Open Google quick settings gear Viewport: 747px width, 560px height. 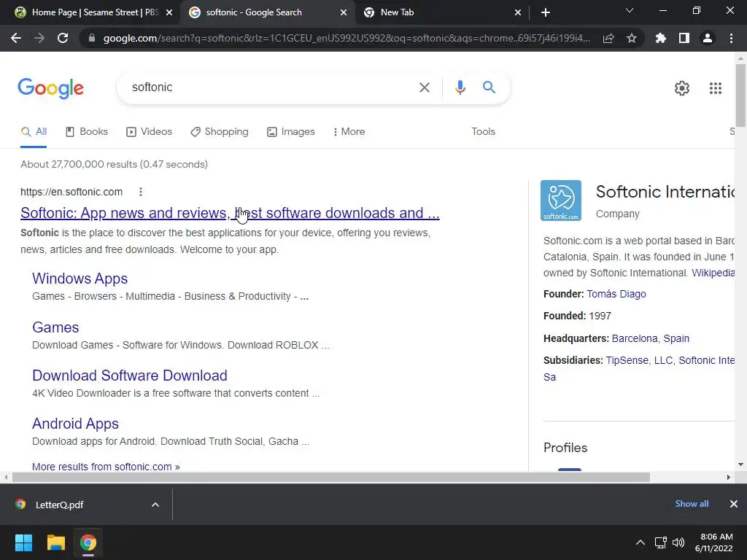point(682,88)
